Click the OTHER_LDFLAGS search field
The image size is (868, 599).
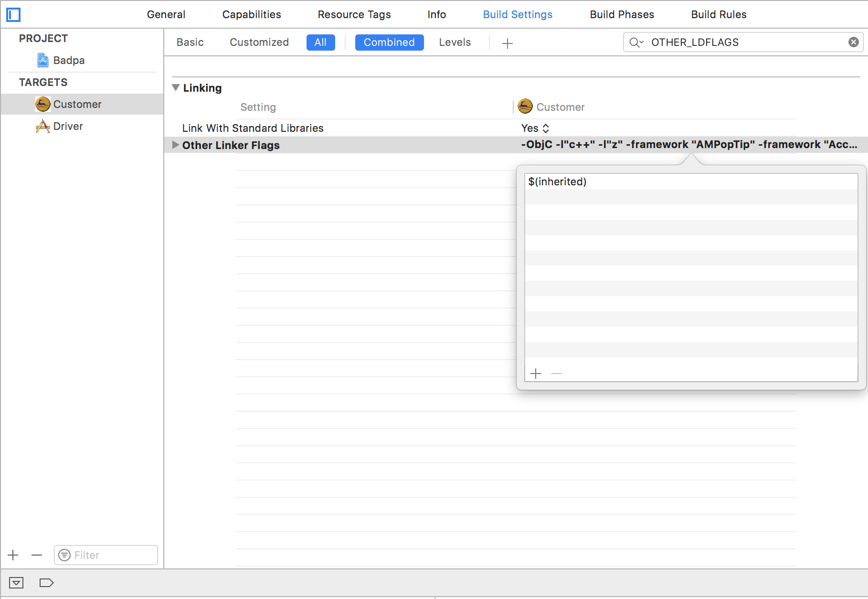pos(743,42)
